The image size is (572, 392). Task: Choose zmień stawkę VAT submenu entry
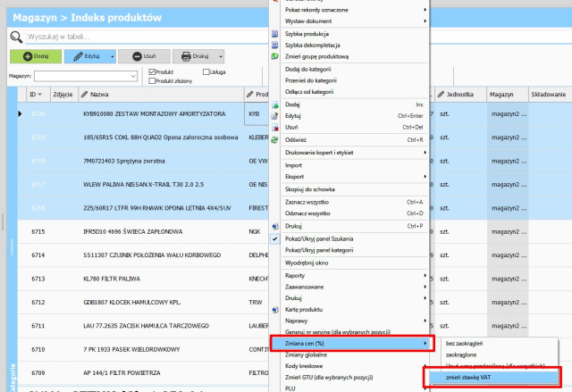(493, 378)
